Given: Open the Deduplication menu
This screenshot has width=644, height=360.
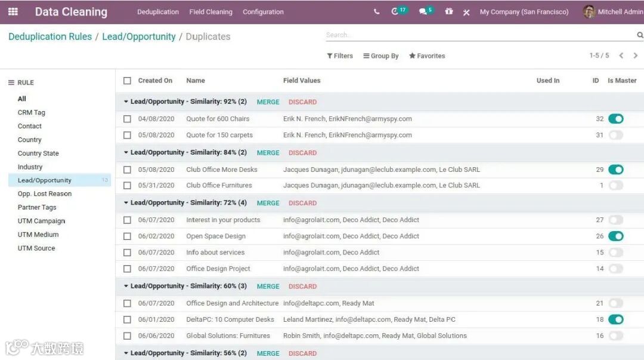Looking at the screenshot, I should click(157, 12).
